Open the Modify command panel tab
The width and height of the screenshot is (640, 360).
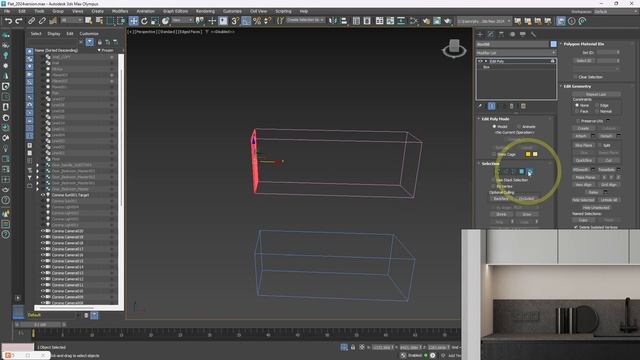[491, 35]
